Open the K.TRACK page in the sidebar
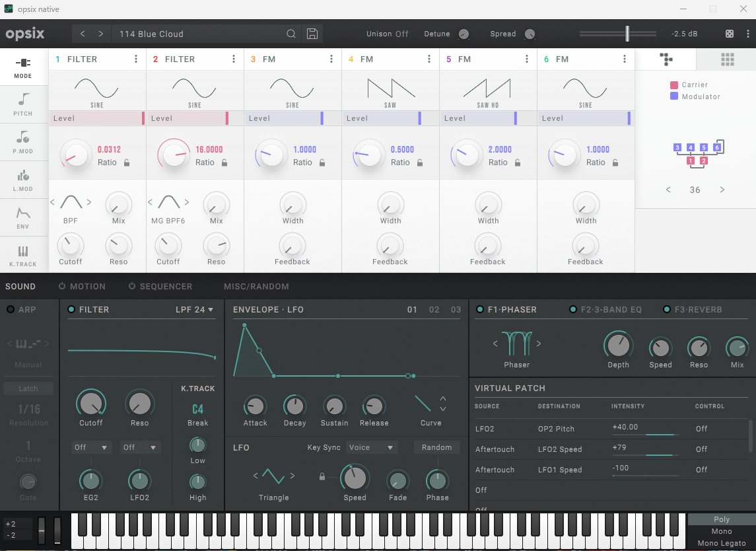756x551 pixels. pyautogui.click(x=23, y=255)
